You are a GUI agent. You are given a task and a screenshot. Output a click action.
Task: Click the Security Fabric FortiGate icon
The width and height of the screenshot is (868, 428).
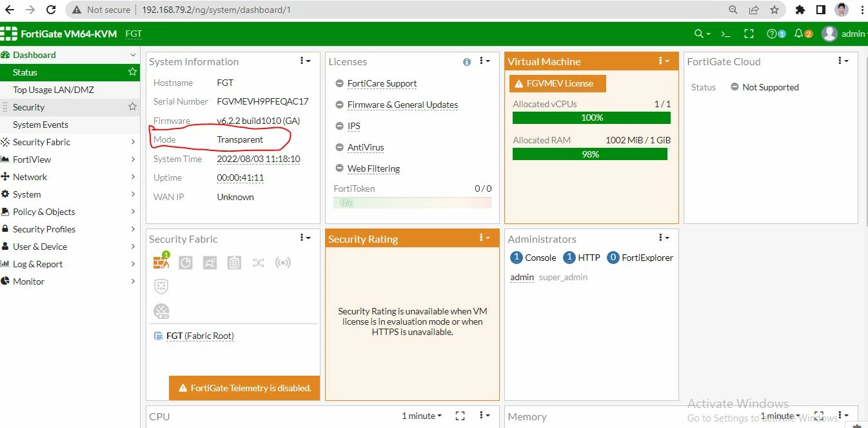tap(161, 261)
